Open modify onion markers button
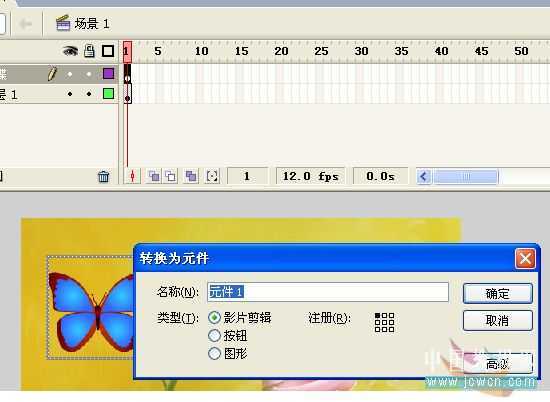Screen dimensions: 550x402 coord(212,176)
